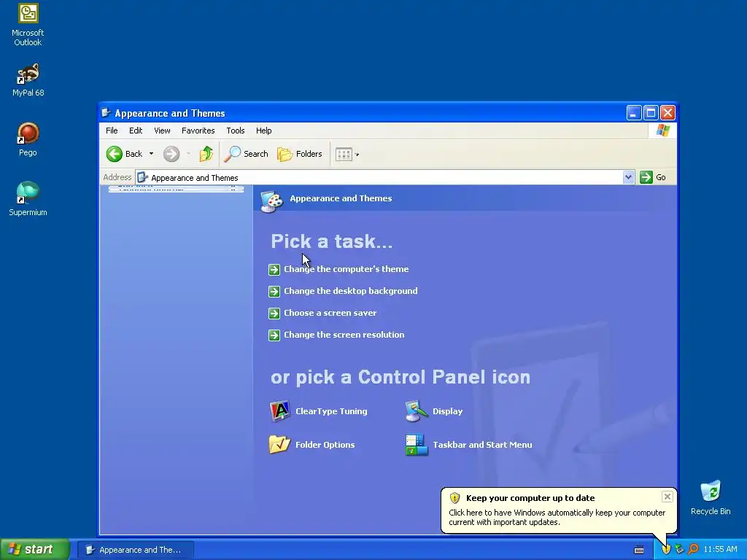Viewport: 747px width, 560px height.
Task: Open the View menu
Action: click(162, 131)
